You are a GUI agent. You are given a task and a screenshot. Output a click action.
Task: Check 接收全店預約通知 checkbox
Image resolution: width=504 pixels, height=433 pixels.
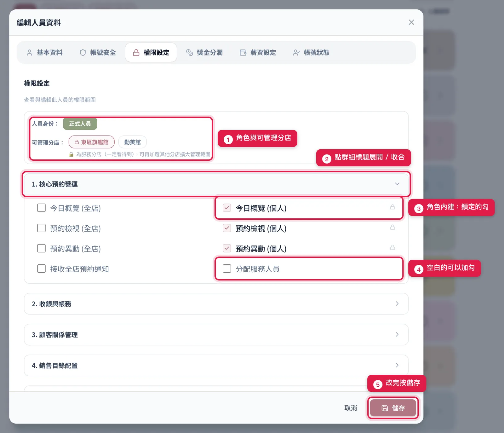tap(42, 268)
